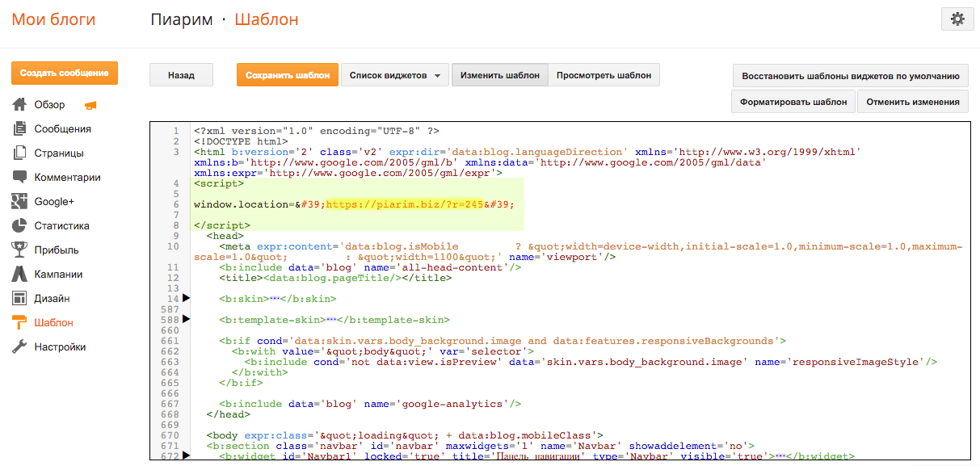Screen dimensions: 980x466
Task: Open Обзор in the sidebar
Action: [49, 105]
